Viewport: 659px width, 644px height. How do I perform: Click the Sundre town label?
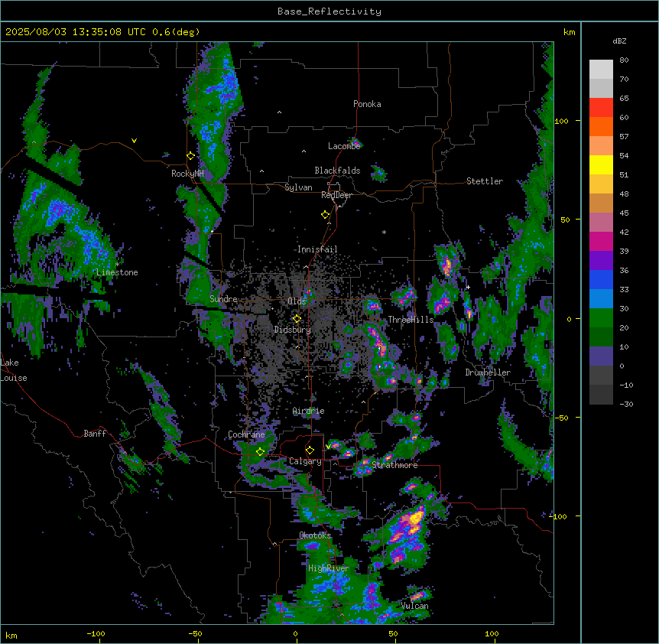click(x=223, y=299)
